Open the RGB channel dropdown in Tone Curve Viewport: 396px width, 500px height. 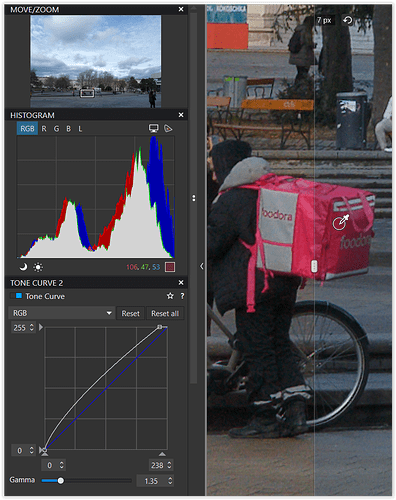pos(62,313)
